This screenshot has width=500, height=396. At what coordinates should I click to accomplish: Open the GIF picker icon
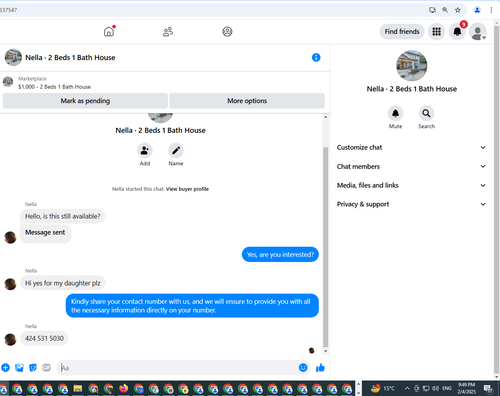click(x=46, y=368)
